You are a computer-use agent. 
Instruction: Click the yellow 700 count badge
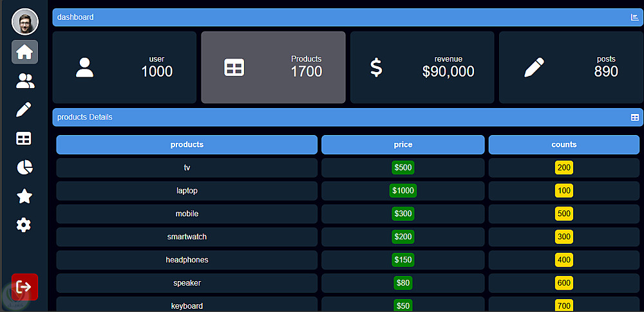click(564, 306)
